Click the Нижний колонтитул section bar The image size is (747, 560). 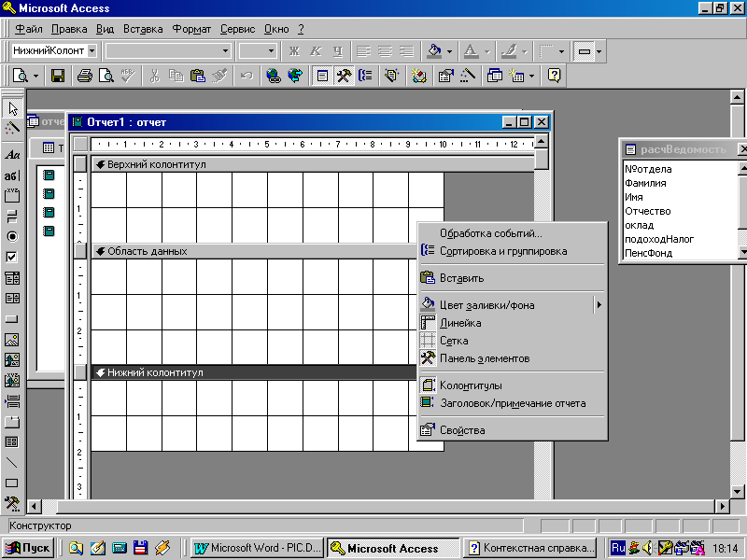click(254, 372)
